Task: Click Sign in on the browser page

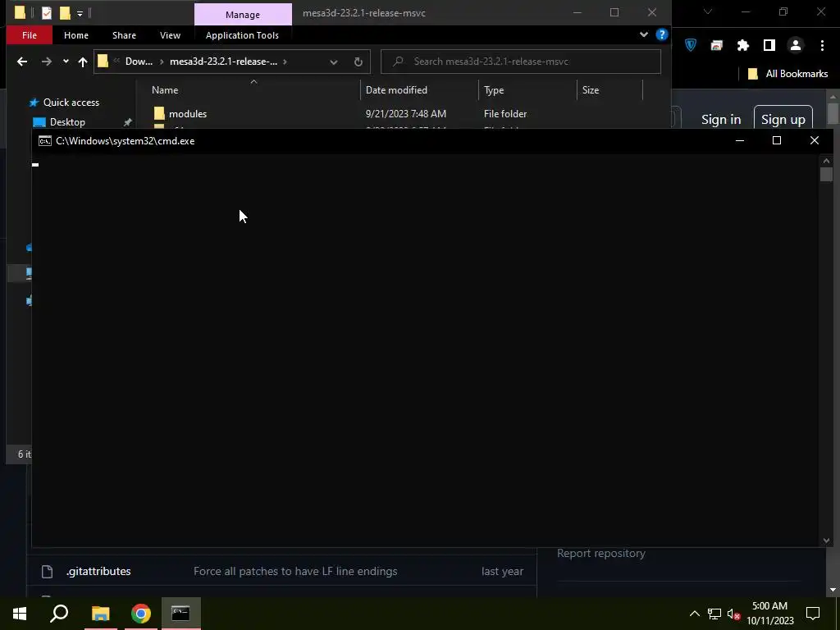Action: pyautogui.click(x=721, y=120)
